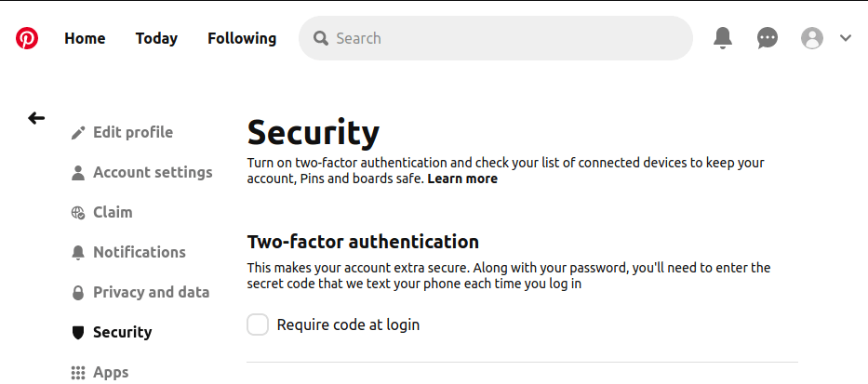Expand the account options chevron

pyautogui.click(x=846, y=38)
